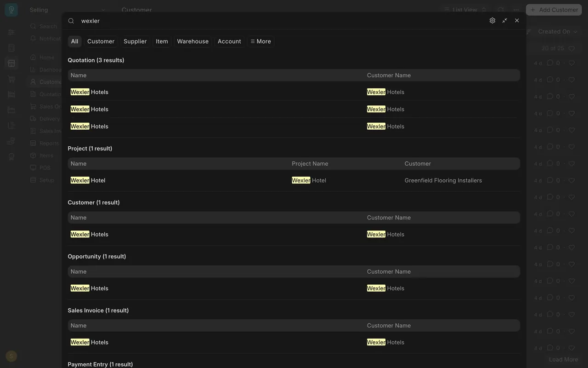Open the hand-with-coin icon in the left rail

tap(11, 141)
